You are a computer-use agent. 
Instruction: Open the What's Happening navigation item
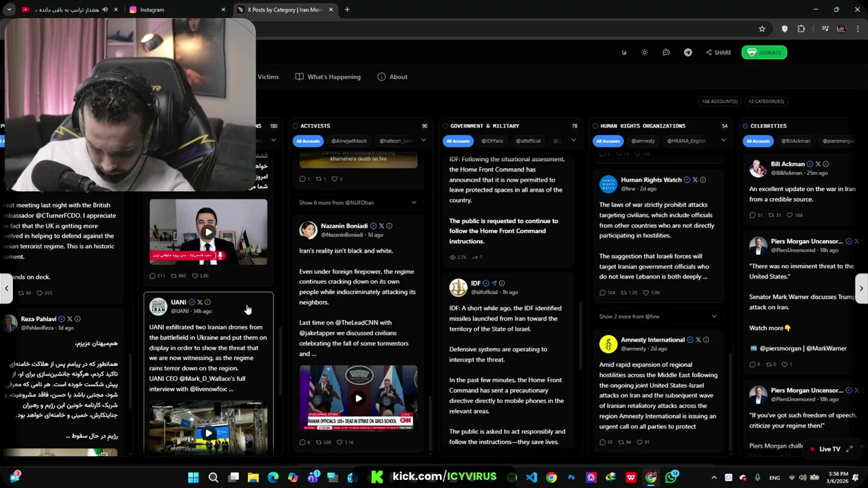point(328,77)
